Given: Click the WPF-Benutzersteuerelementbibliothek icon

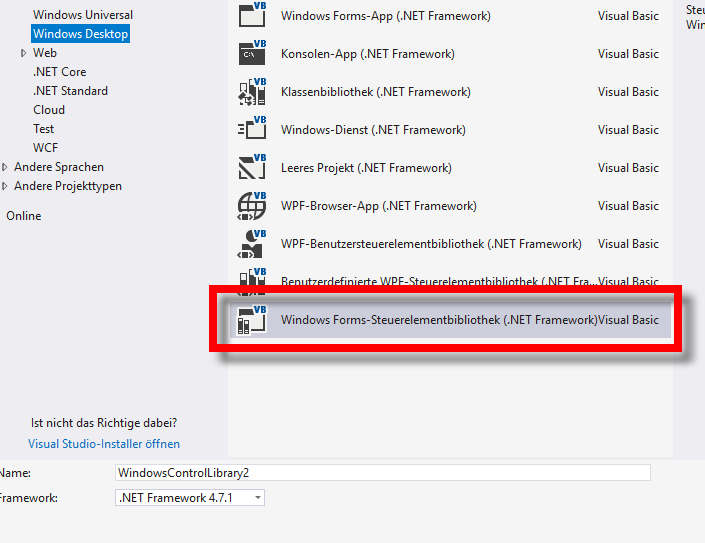Looking at the screenshot, I should (x=252, y=244).
